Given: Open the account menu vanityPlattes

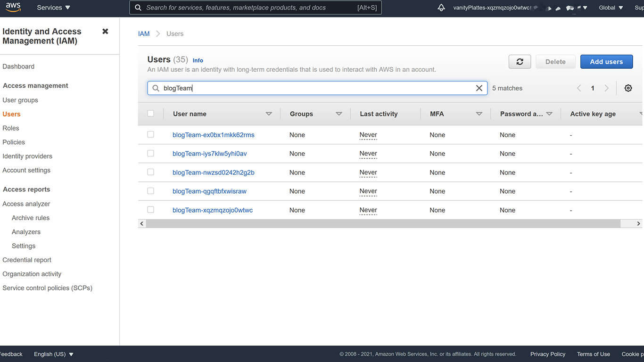Looking at the screenshot, I should pos(520,8).
